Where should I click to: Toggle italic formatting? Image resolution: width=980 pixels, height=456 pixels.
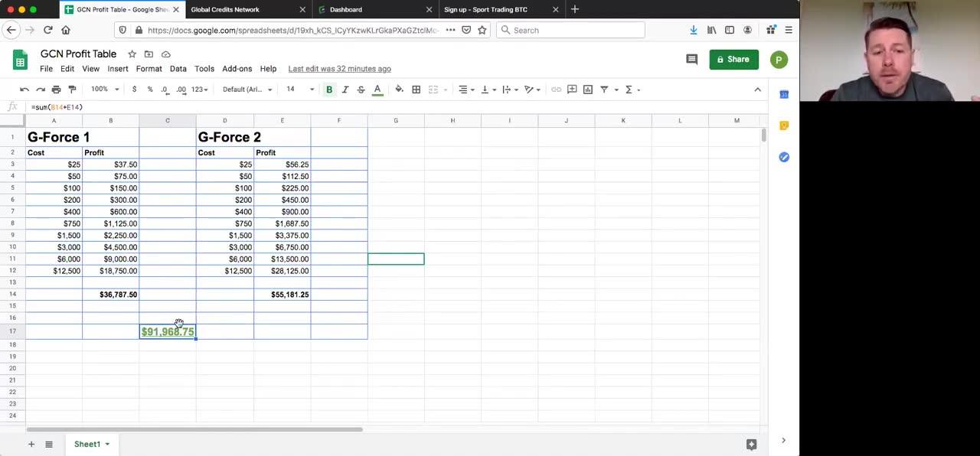345,90
